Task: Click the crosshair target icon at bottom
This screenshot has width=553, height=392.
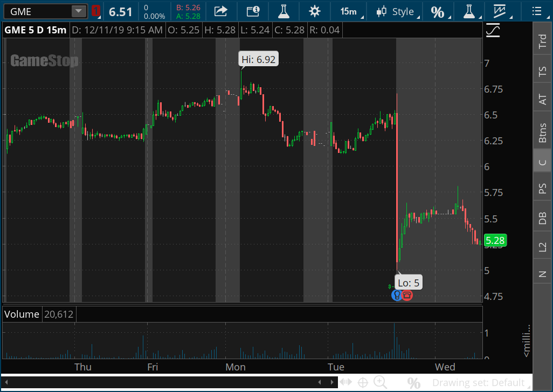Action: [x=363, y=382]
